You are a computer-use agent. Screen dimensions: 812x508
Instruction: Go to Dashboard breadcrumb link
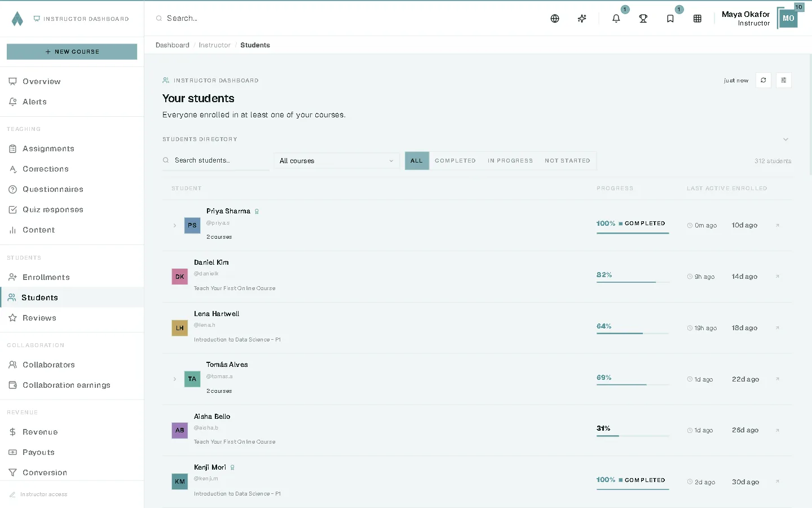(x=173, y=45)
